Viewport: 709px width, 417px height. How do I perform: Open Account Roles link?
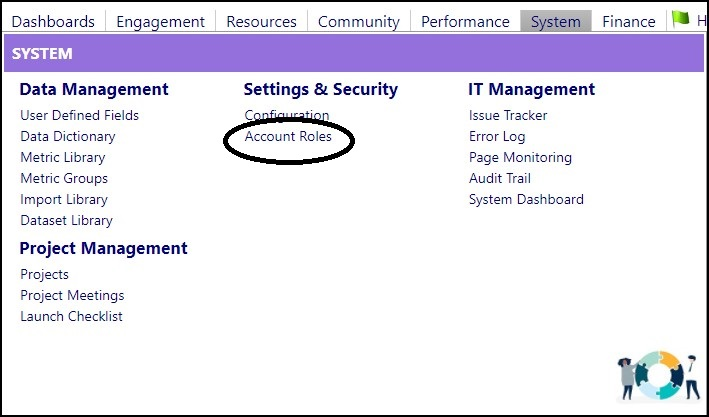pos(288,136)
